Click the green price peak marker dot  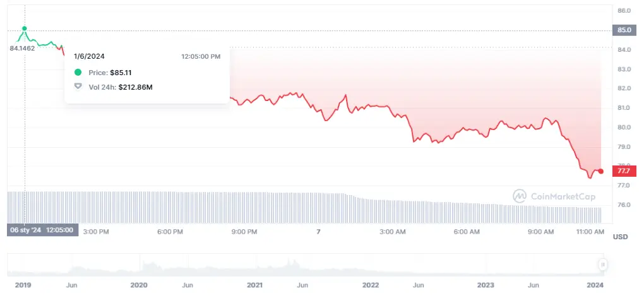point(25,28)
